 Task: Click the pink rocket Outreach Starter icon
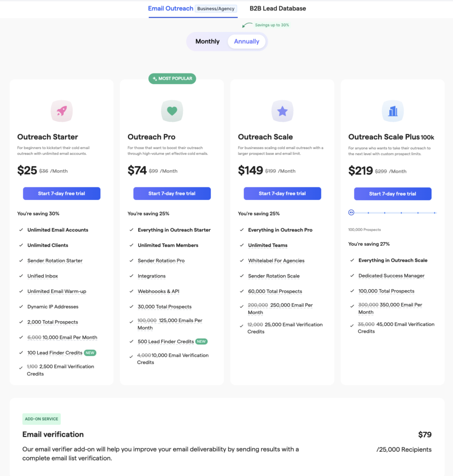click(x=62, y=111)
